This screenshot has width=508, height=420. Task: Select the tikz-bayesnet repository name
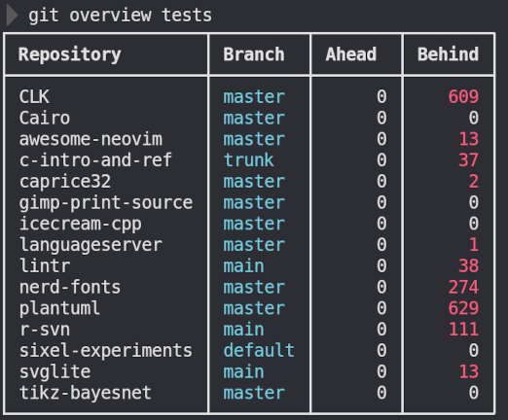[x=86, y=393]
